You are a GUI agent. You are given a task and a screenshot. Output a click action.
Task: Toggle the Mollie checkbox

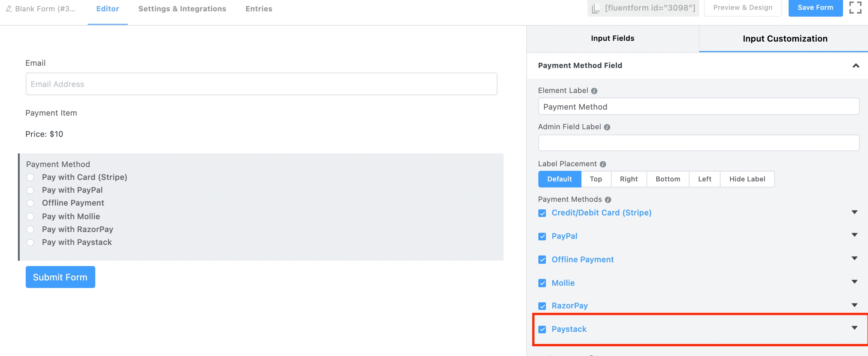click(x=542, y=283)
